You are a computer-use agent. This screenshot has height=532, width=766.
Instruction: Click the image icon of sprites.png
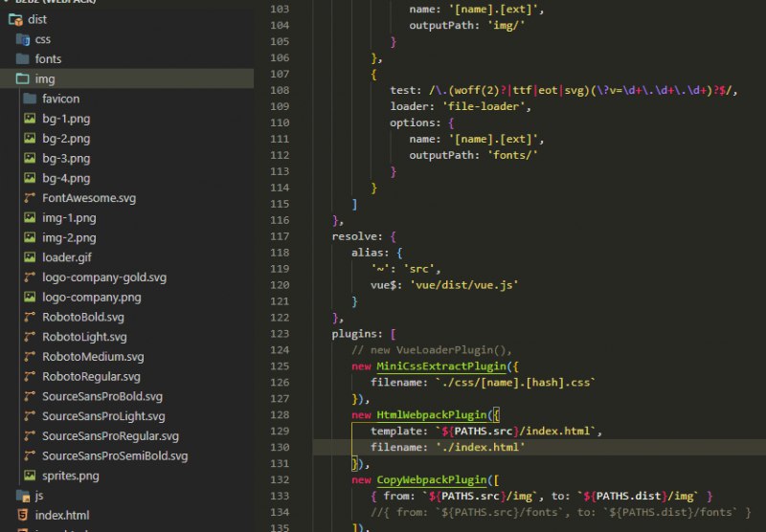pyautogui.click(x=30, y=476)
